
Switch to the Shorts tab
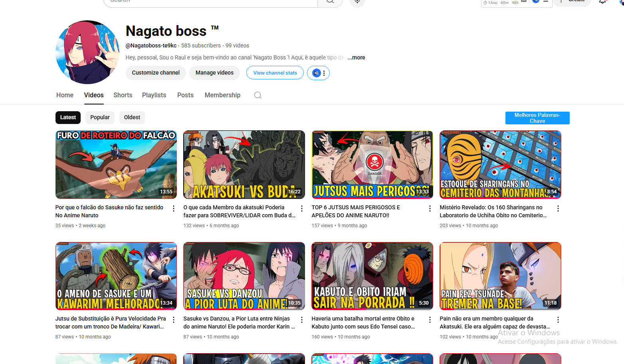point(123,95)
